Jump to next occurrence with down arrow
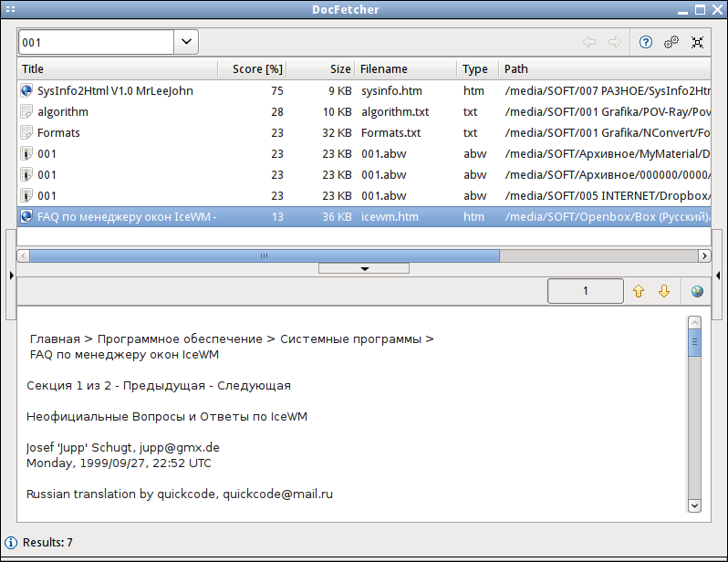 [664, 291]
